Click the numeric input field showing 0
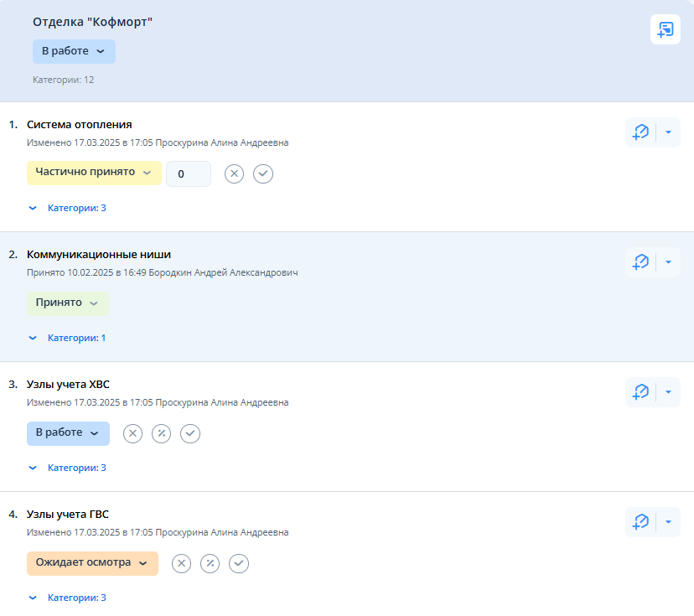Viewport: 694px width, 616px height. coord(188,173)
